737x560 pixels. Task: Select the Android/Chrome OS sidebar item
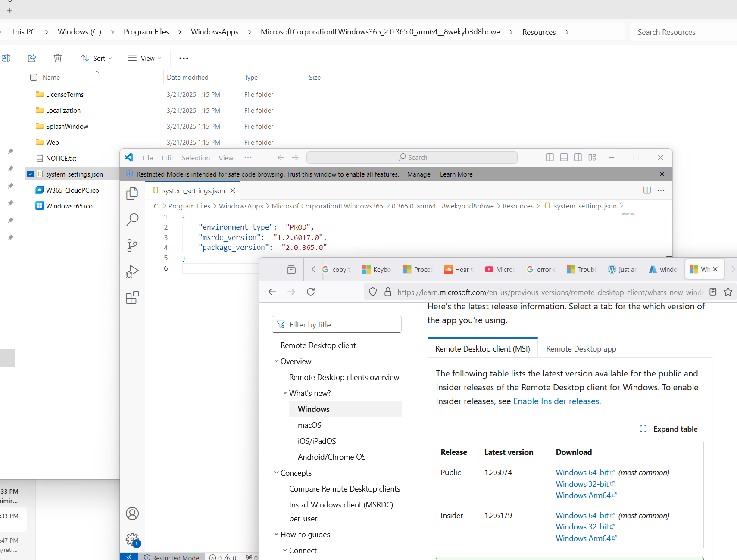coord(332,457)
